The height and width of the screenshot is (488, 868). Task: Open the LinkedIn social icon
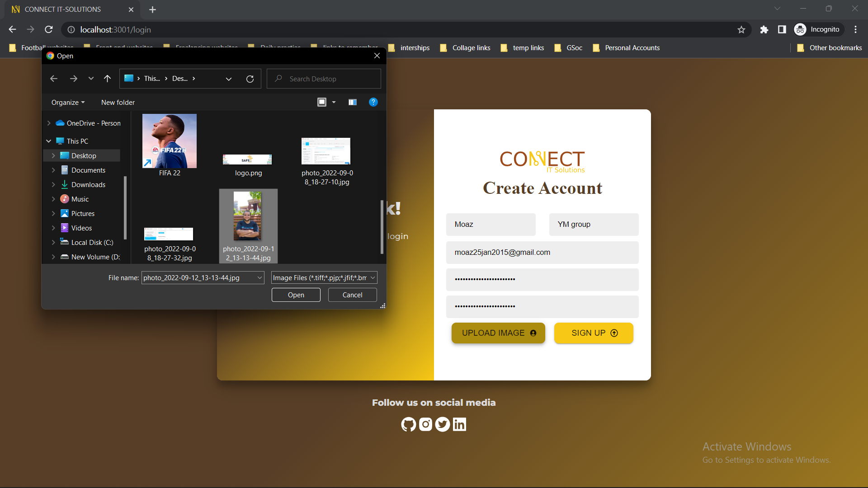click(459, 424)
